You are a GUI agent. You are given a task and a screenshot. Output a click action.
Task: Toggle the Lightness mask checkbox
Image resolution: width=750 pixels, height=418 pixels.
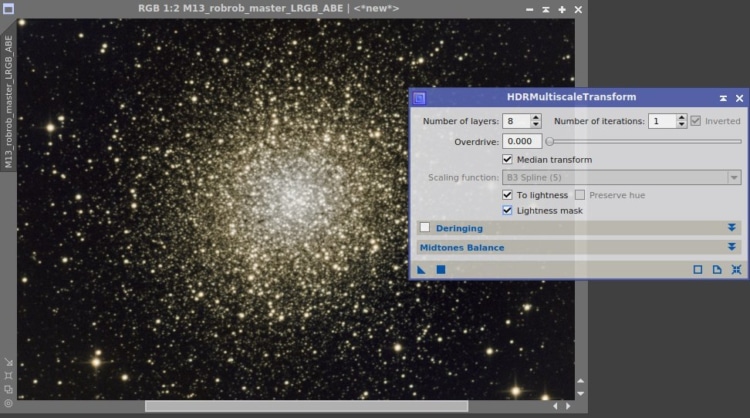(x=507, y=210)
